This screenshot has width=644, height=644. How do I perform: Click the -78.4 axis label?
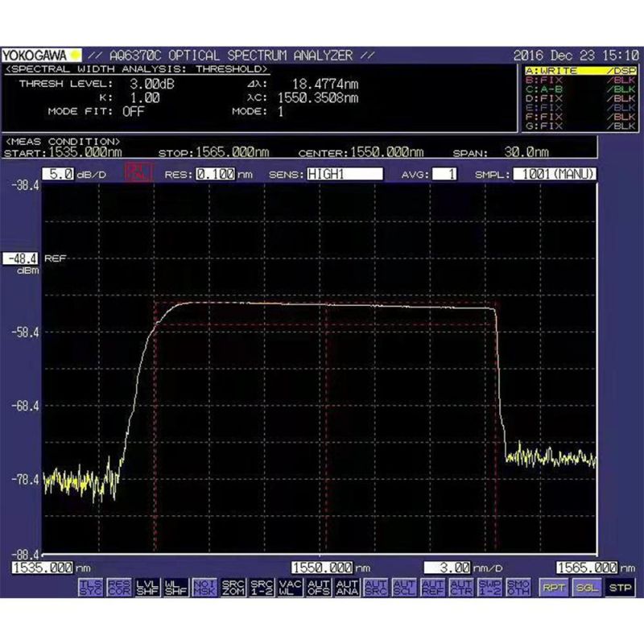[x=26, y=479]
